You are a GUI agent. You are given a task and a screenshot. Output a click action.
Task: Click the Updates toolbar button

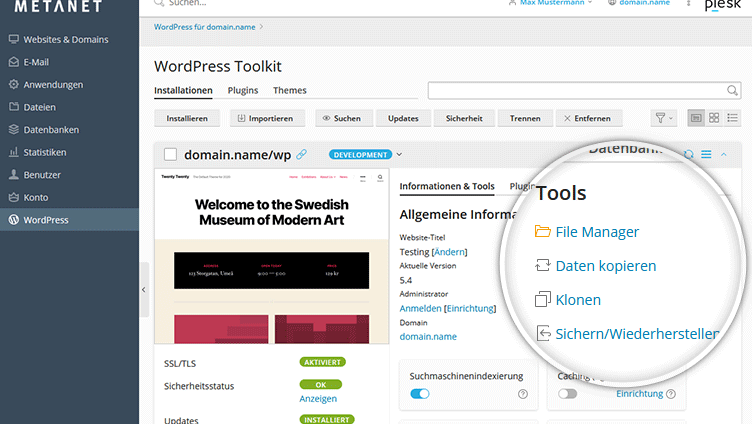tap(403, 118)
